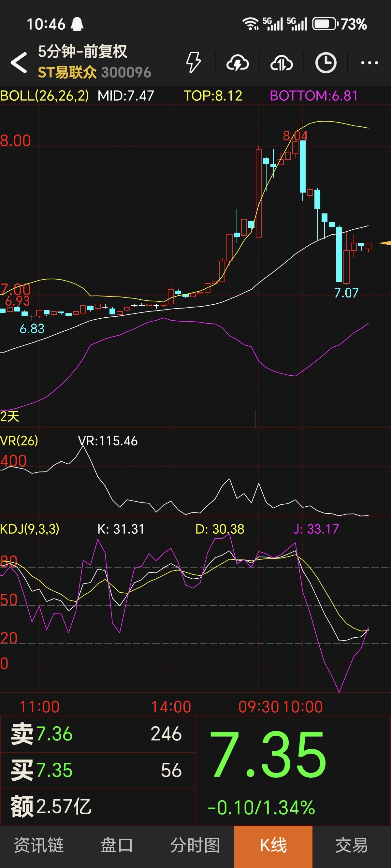Tap the clock period icon
This screenshot has width=391, height=868.
click(326, 63)
